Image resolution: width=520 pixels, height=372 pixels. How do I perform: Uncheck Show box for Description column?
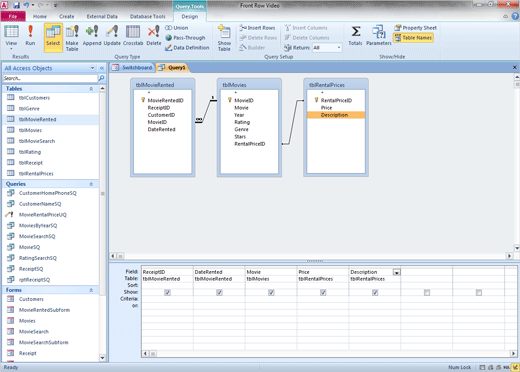point(375,292)
